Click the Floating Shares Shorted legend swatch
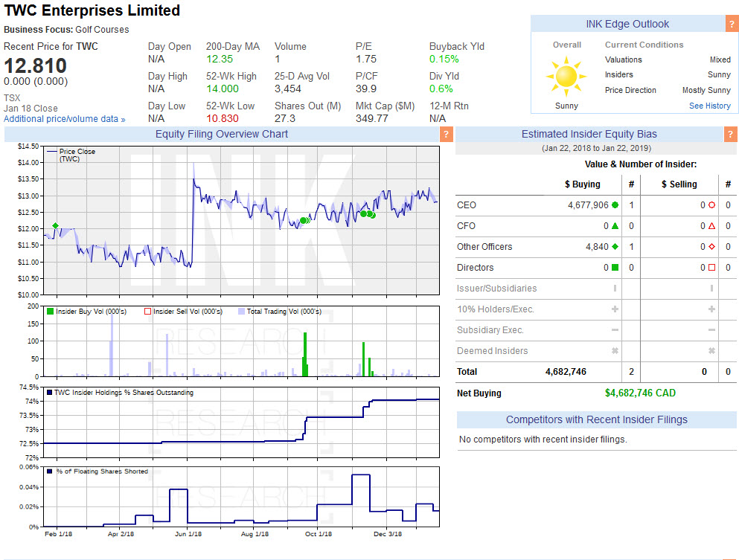Image resolution: width=739 pixels, height=560 pixels. tap(49, 471)
